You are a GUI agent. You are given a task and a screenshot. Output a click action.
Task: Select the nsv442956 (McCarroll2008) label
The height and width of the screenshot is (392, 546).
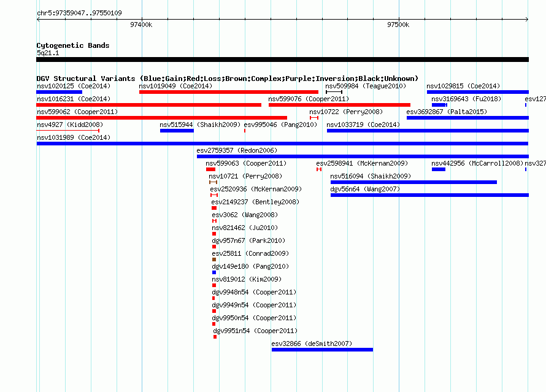coord(477,163)
